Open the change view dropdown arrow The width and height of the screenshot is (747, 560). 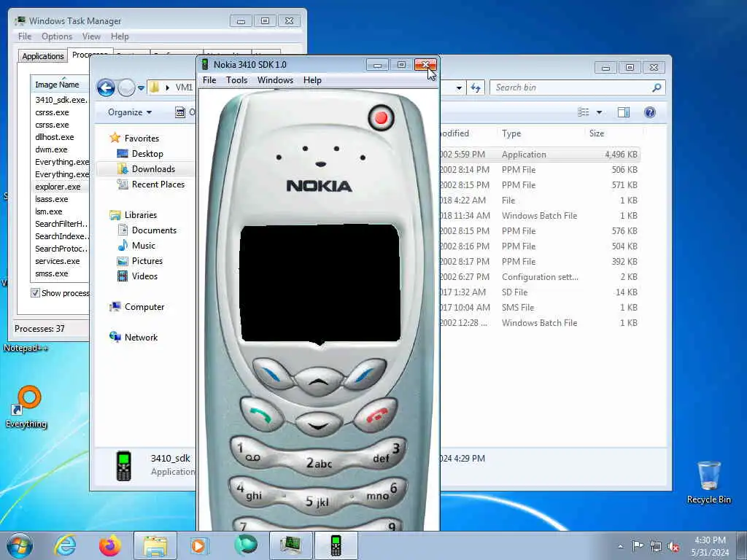coord(600,112)
